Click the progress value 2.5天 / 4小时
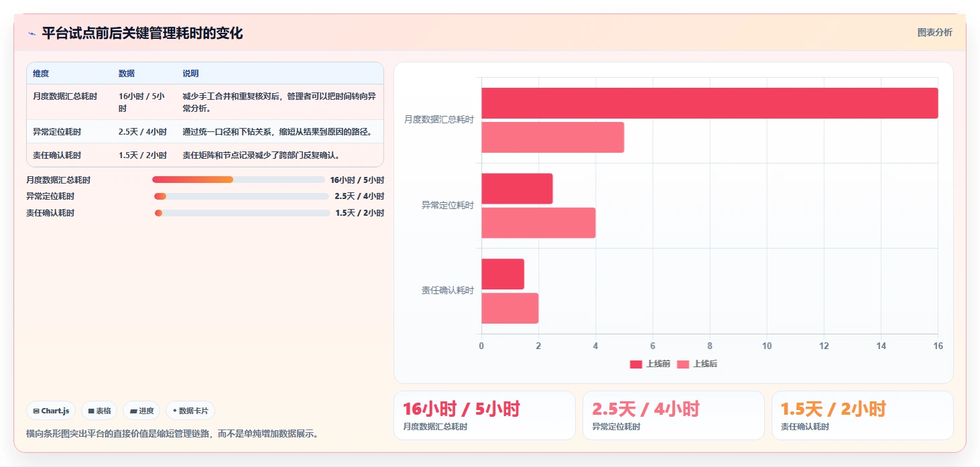 [359, 196]
